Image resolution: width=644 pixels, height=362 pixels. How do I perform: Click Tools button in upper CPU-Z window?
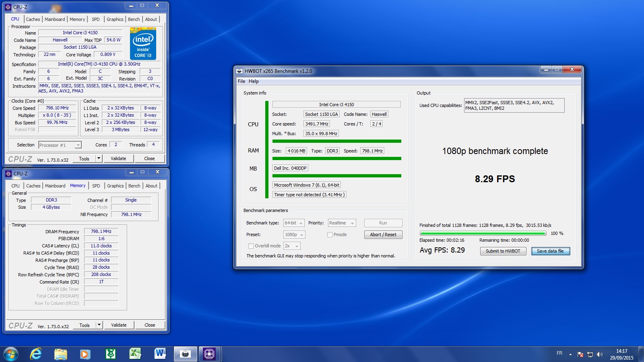[x=84, y=158]
